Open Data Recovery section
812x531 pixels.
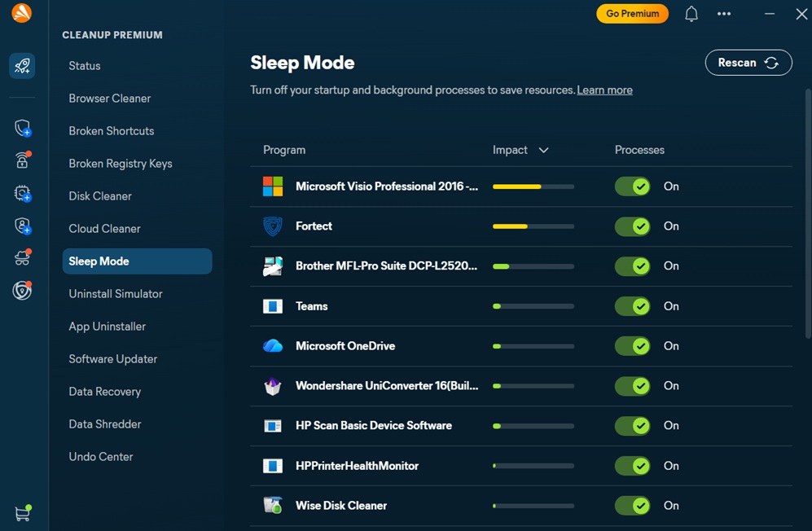(104, 392)
